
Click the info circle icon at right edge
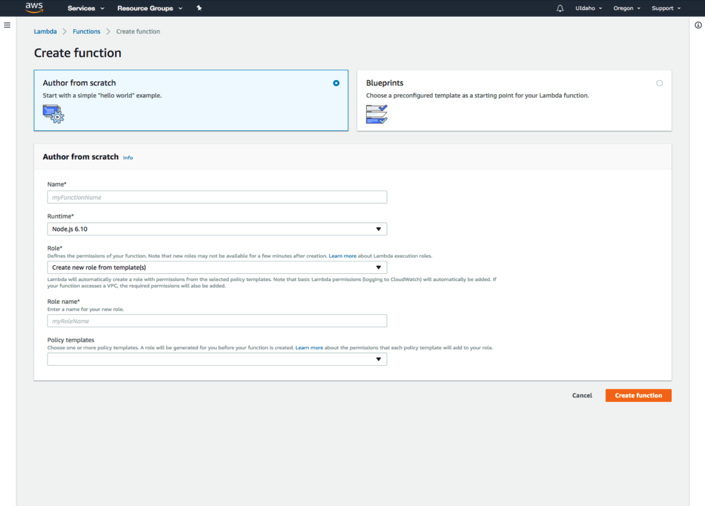(698, 25)
